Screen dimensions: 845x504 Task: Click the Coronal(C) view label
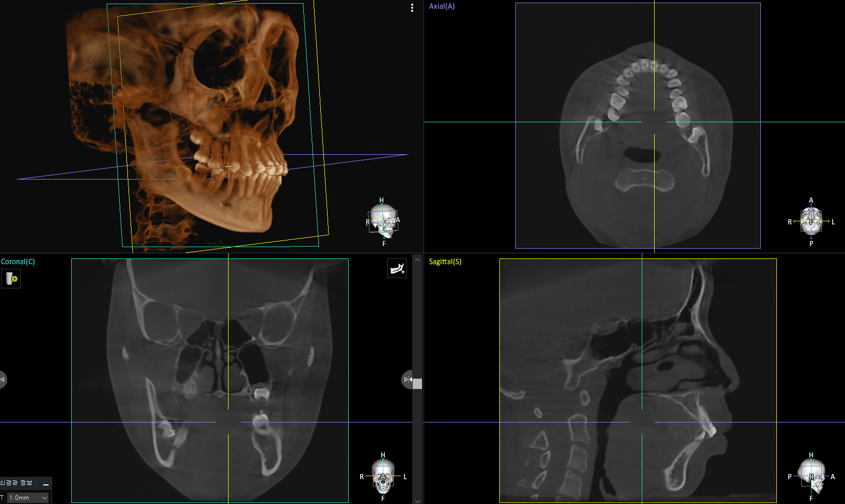click(x=18, y=262)
